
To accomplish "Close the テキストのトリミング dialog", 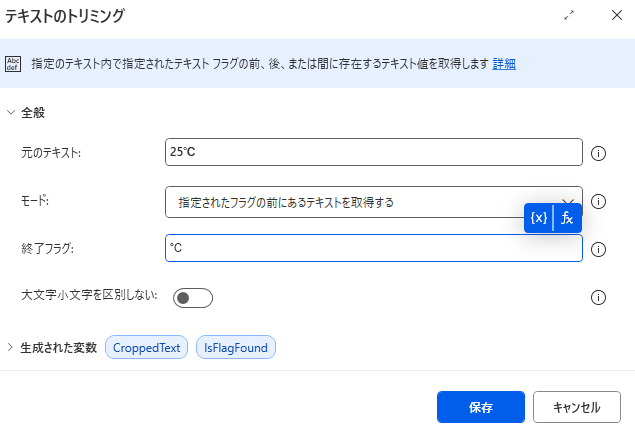I will (x=616, y=15).
